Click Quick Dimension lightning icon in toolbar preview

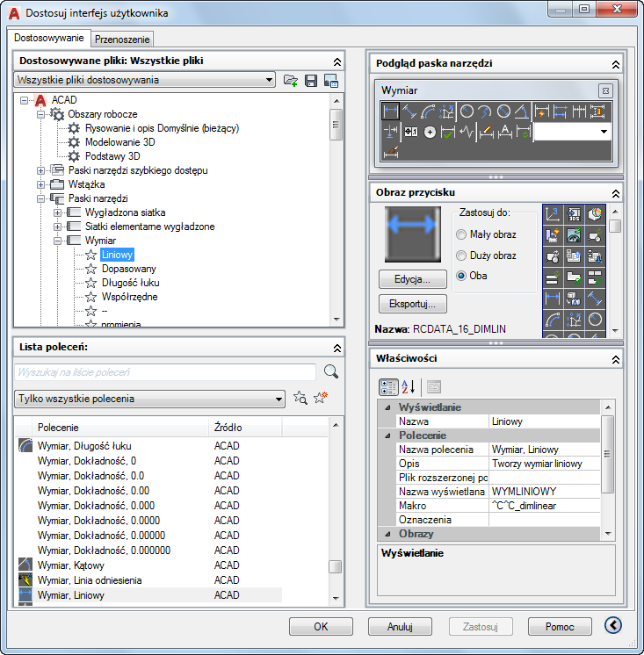(541, 112)
